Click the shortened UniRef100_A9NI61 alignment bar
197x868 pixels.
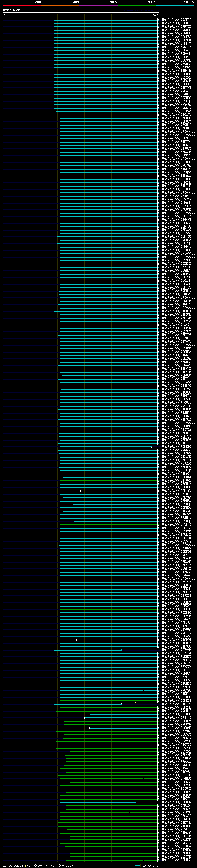119,491
